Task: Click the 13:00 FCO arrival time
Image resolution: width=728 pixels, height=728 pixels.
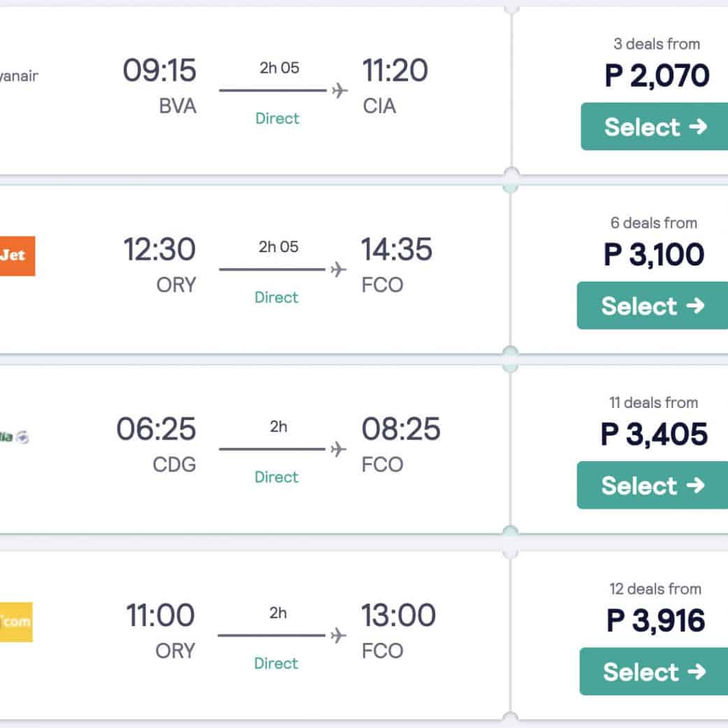Action: pyautogui.click(x=398, y=616)
